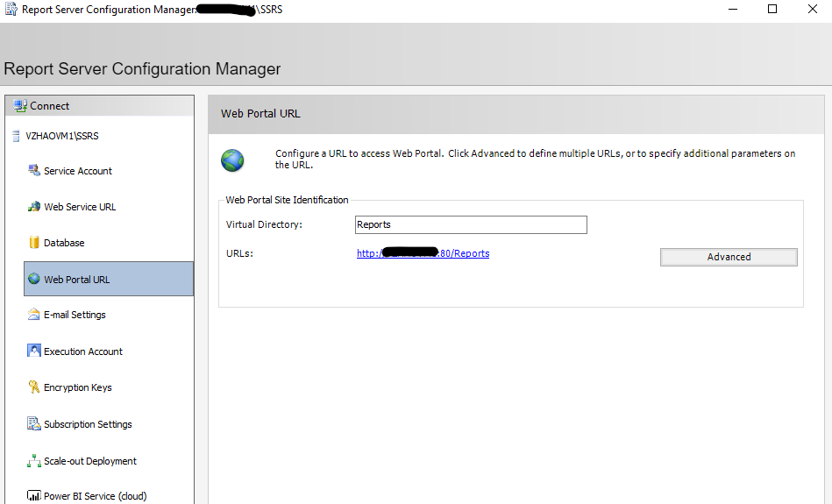Go to the Database settings page

[x=64, y=243]
